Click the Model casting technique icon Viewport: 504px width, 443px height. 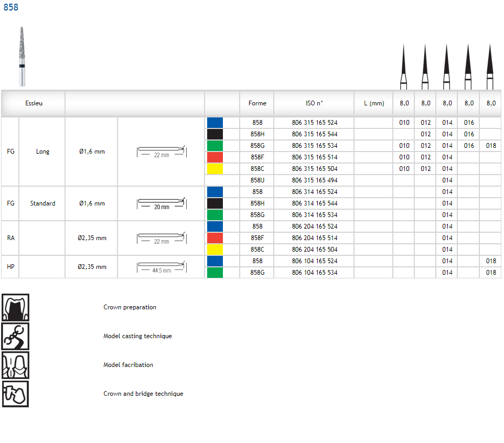coord(16,336)
